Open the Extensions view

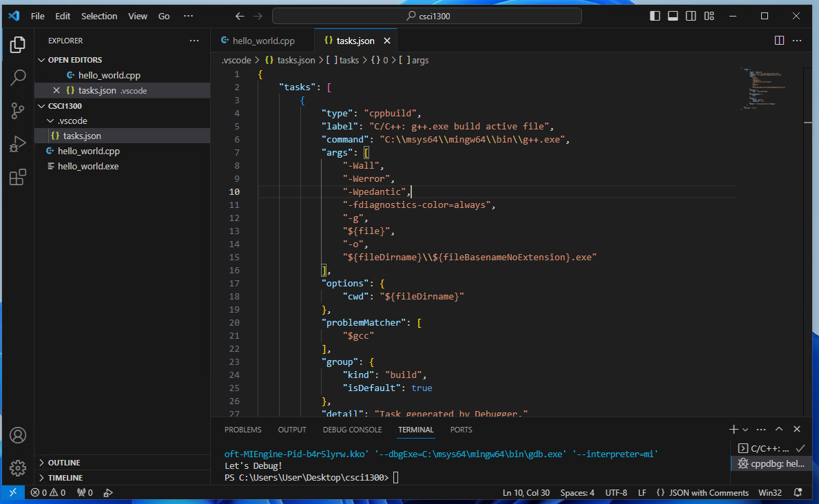pyautogui.click(x=18, y=177)
